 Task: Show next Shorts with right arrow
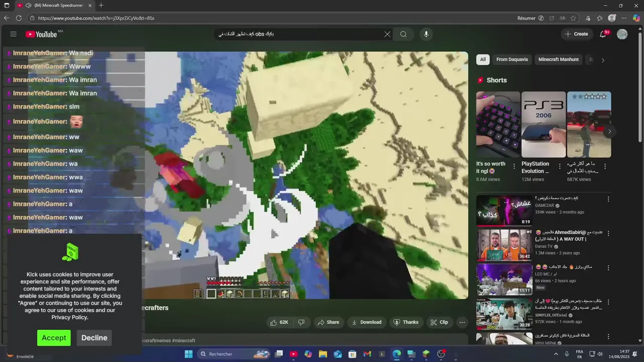[x=609, y=132]
